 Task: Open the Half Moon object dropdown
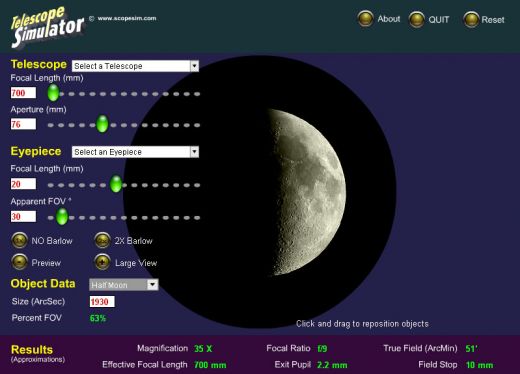click(x=124, y=285)
